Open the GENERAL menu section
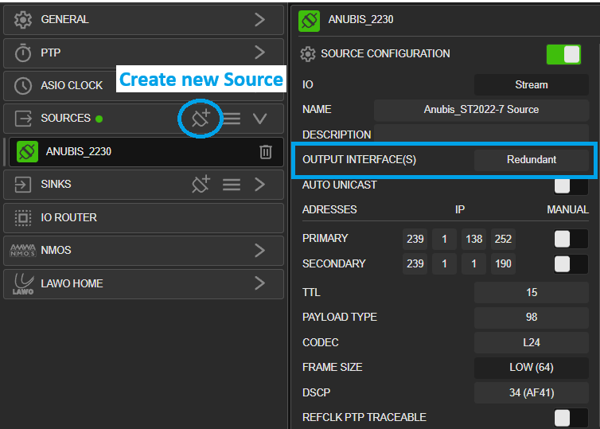The width and height of the screenshot is (600, 429). point(143,19)
